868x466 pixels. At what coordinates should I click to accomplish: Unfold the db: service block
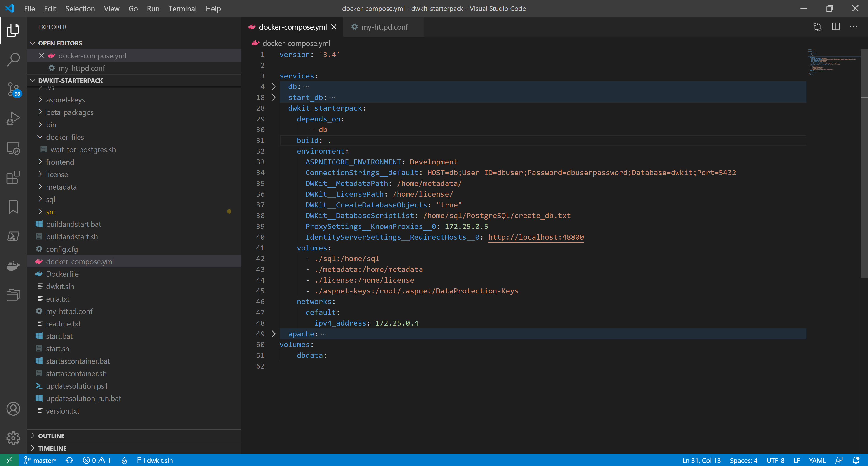(274, 87)
